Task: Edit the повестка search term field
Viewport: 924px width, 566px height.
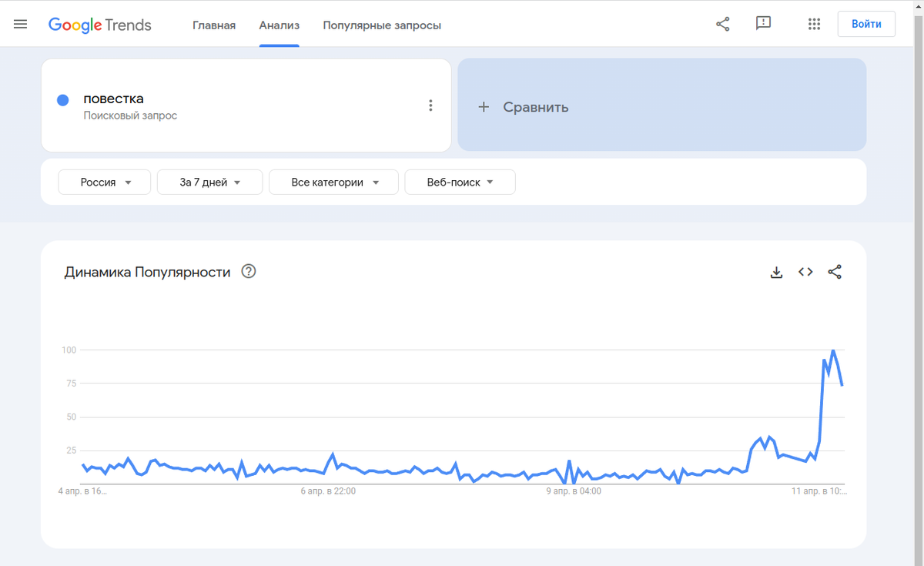Action: 246,105
